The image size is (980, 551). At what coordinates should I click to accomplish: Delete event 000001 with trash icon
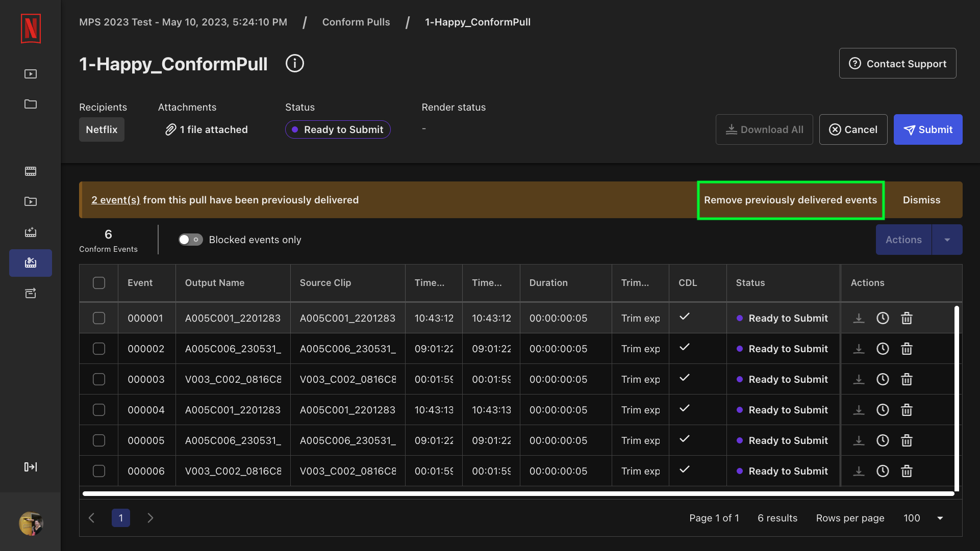907,318
